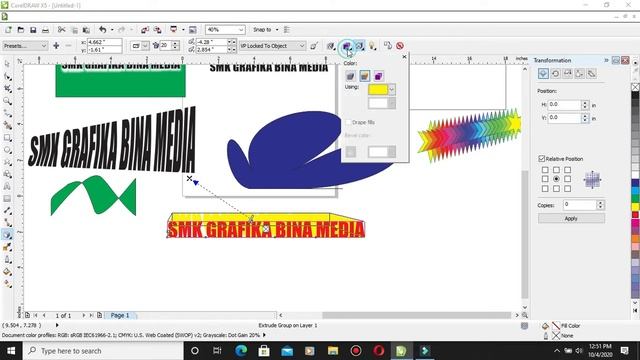Close the extrusion Color popup
Viewport: 640px width, 360px height.
click(x=404, y=57)
